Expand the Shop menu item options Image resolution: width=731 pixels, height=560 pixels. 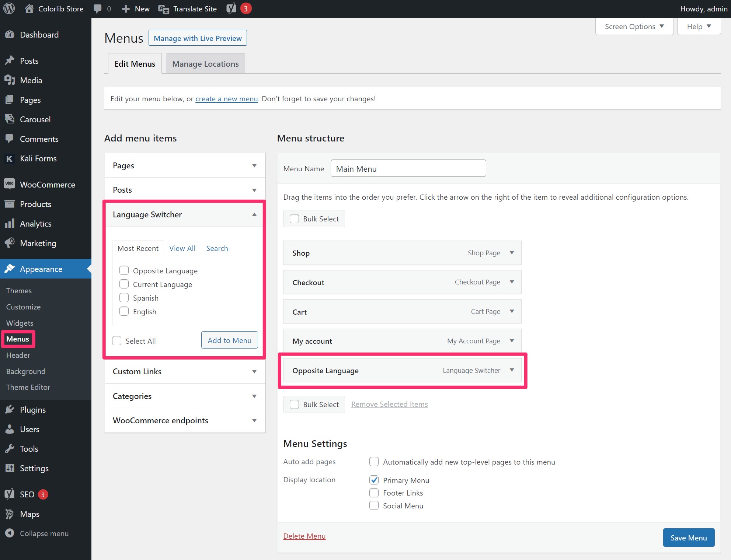(512, 253)
